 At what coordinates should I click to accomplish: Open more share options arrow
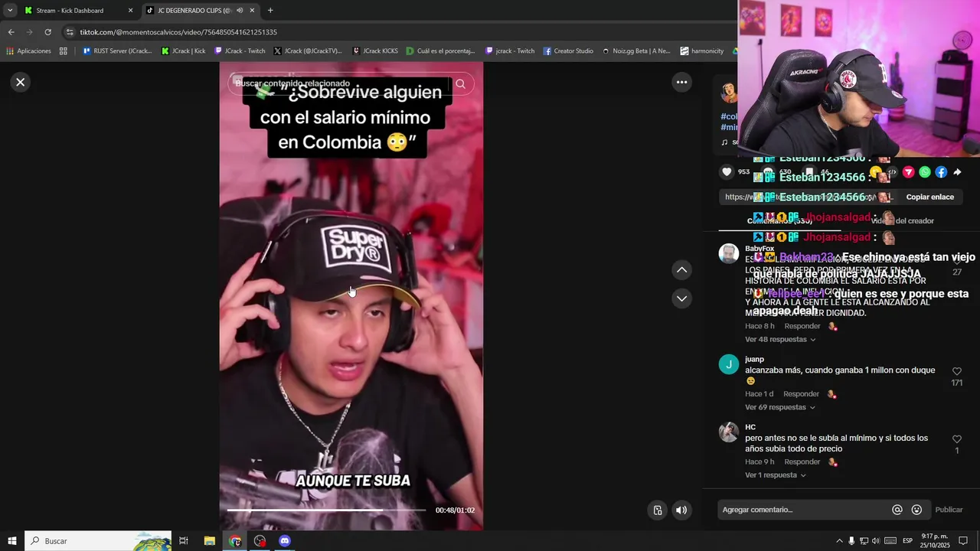[x=957, y=172]
